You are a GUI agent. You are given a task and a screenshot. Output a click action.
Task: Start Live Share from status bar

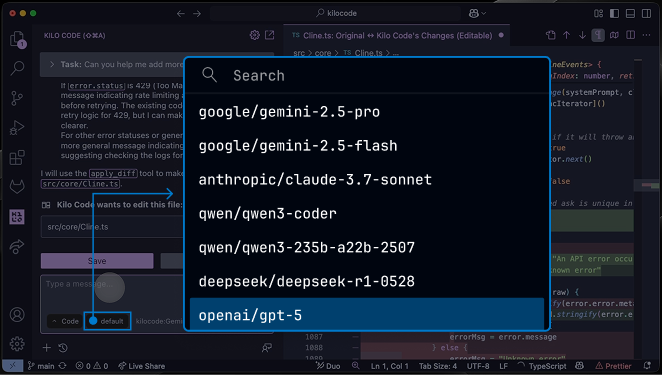click(x=141, y=366)
